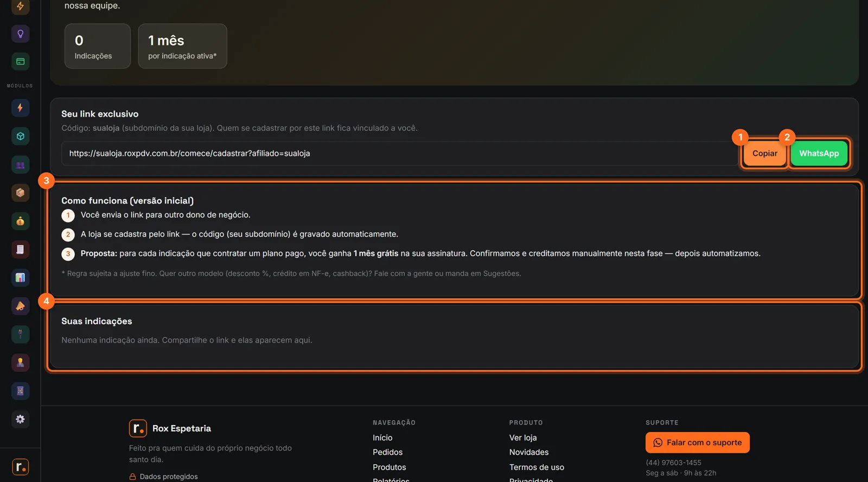
Task: Copy the exclusive referral link
Action: coord(764,154)
